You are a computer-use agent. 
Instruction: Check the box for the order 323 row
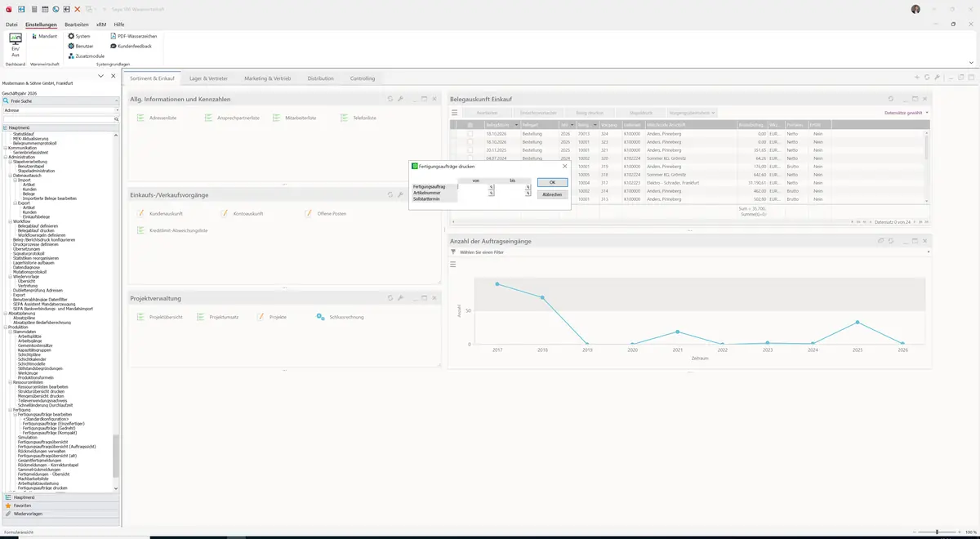click(470, 142)
